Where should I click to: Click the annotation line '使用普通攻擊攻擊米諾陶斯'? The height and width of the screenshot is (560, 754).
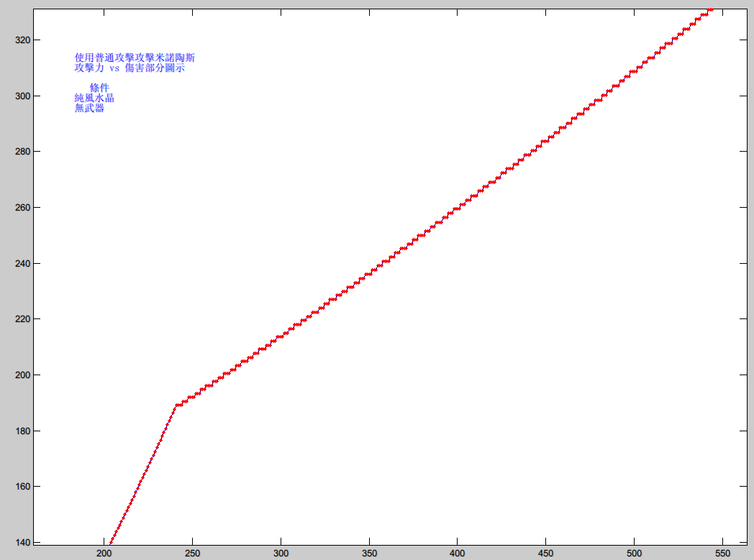[x=135, y=58]
